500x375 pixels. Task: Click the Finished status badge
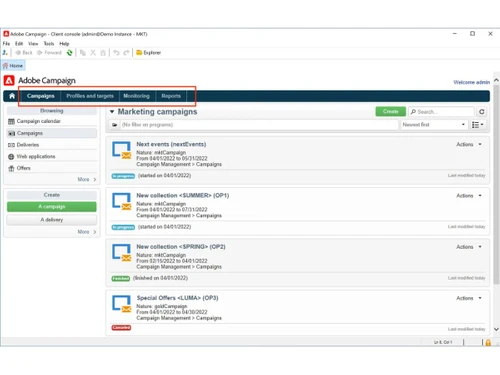pyautogui.click(x=121, y=278)
